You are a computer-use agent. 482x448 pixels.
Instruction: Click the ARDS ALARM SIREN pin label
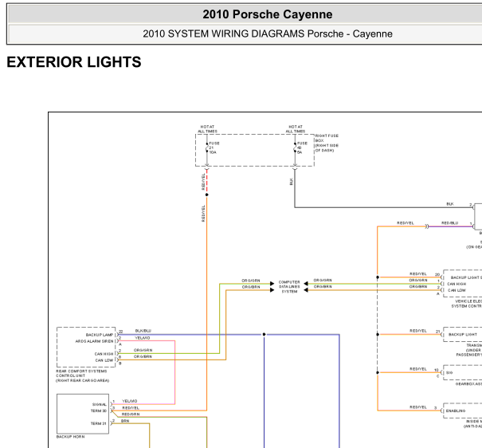point(94,341)
